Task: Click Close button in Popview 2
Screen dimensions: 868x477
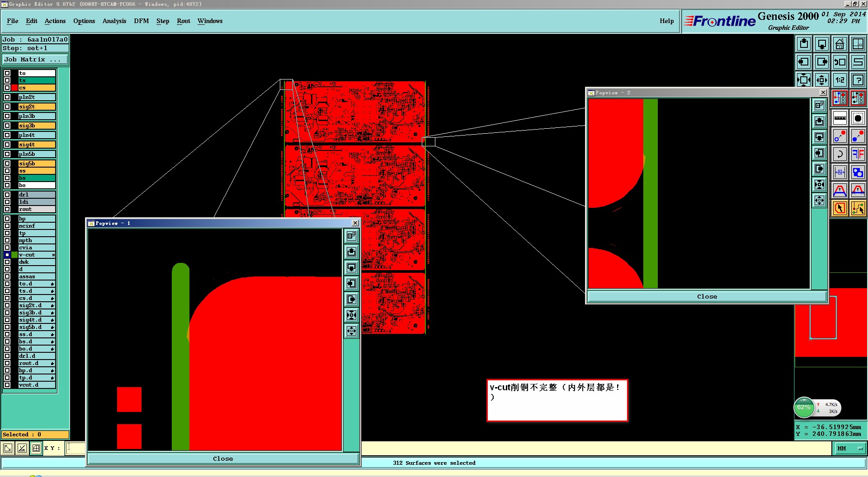Action: pos(707,296)
